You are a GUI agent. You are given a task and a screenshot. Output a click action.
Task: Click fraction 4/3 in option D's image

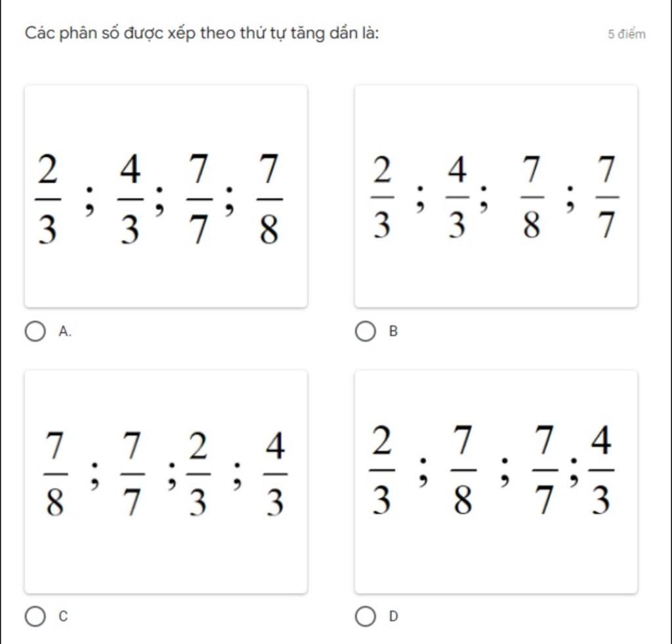click(x=601, y=470)
